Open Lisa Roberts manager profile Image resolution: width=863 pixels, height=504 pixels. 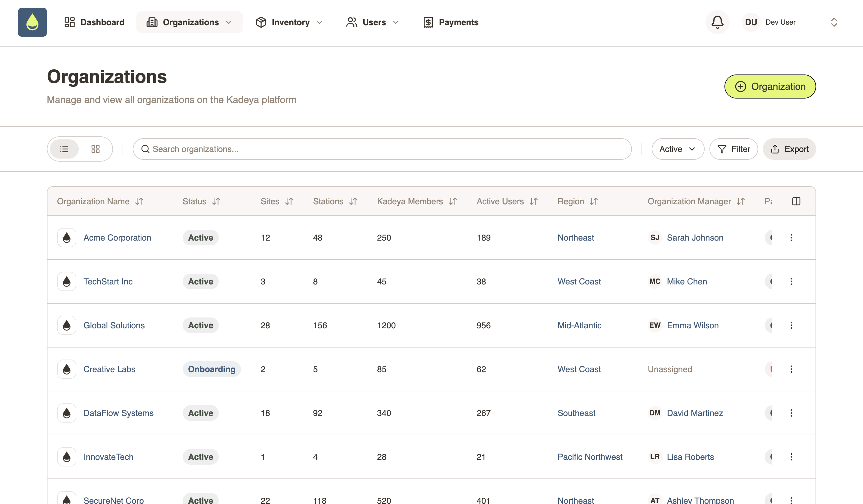(x=690, y=457)
